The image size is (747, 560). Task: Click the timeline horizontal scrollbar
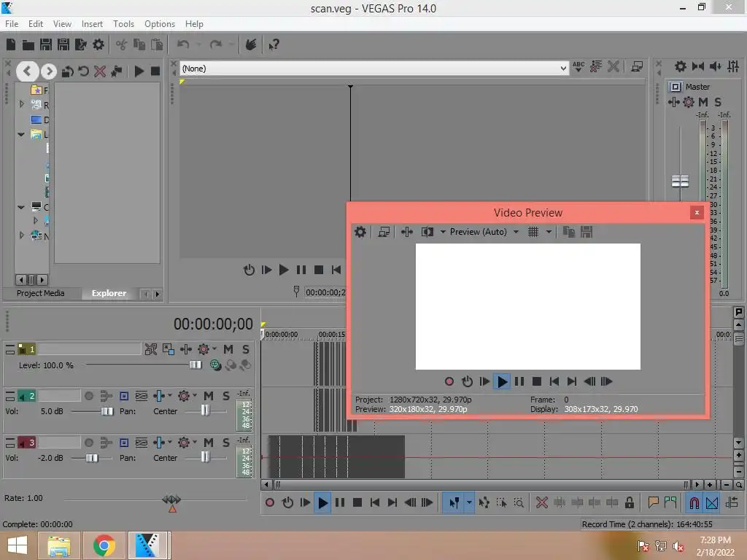click(481, 485)
